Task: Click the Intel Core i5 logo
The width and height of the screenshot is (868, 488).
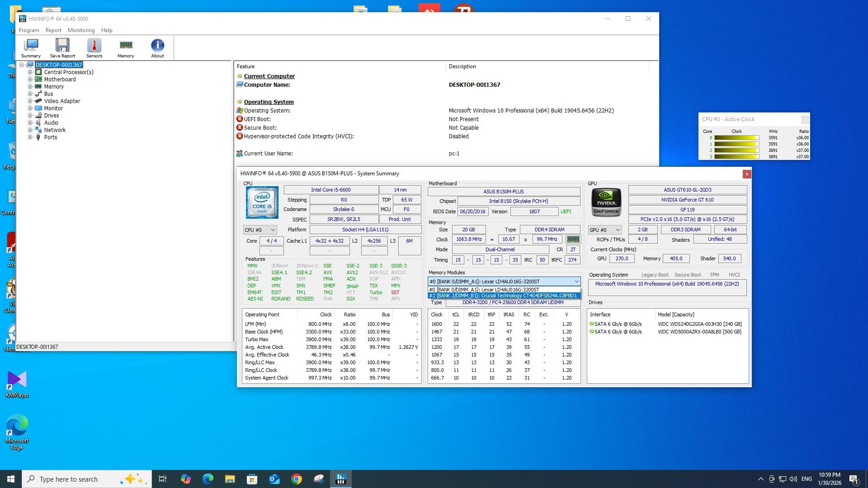Action: coord(262,202)
